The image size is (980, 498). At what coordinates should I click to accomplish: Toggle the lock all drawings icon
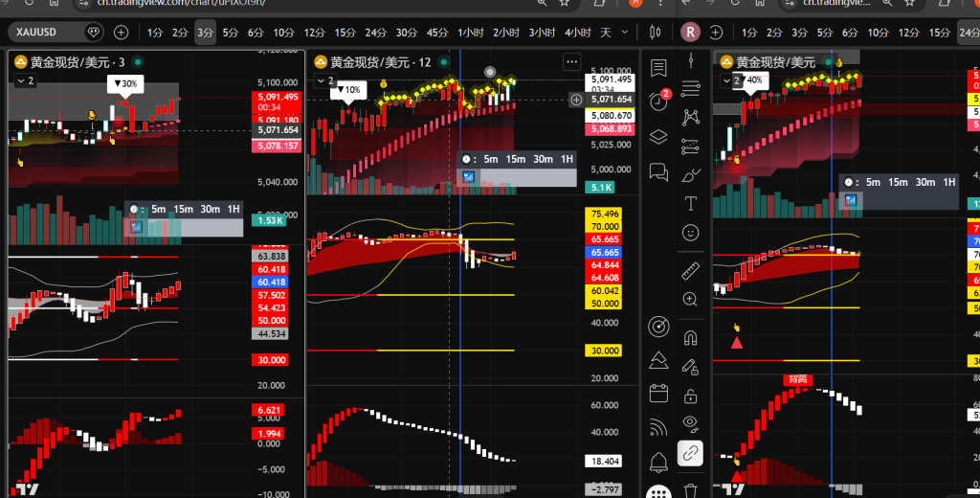click(x=690, y=396)
